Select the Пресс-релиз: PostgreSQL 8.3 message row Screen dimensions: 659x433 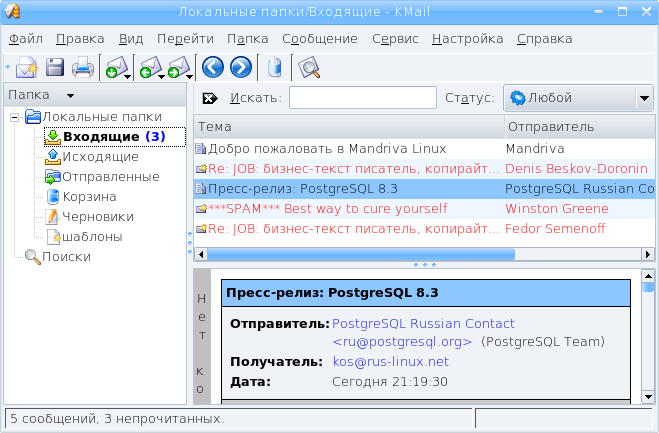tap(424, 189)
